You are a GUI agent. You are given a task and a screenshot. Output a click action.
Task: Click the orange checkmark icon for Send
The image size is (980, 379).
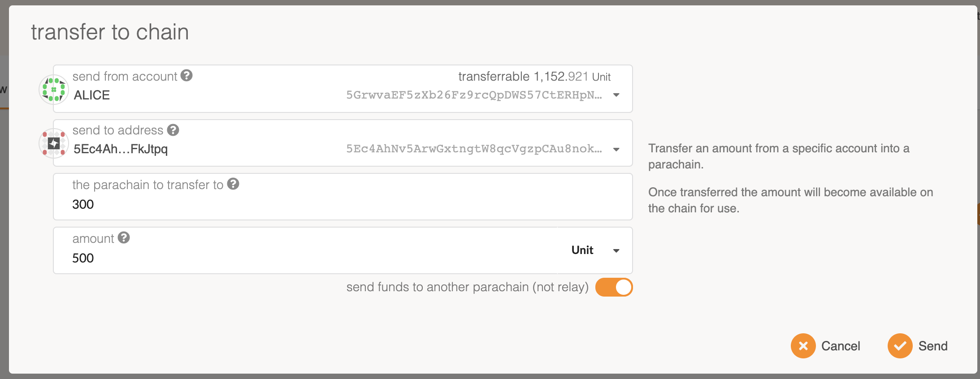[900, 346]
